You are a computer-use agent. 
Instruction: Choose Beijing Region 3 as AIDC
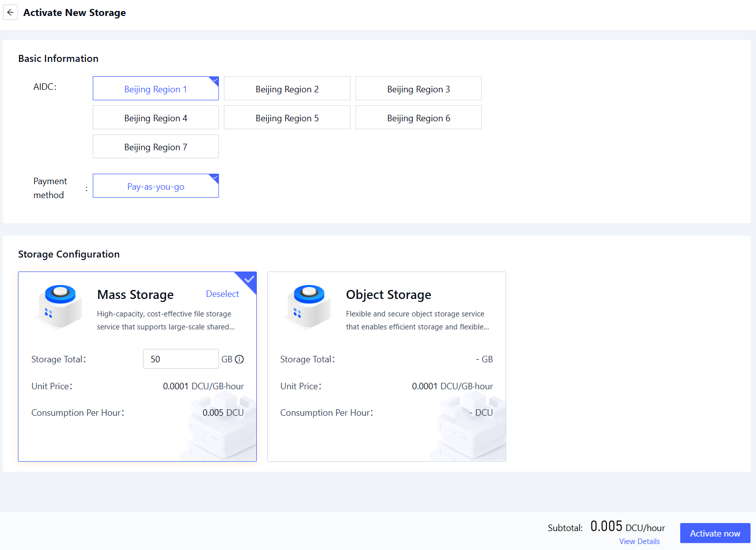(x=418, y=89)
